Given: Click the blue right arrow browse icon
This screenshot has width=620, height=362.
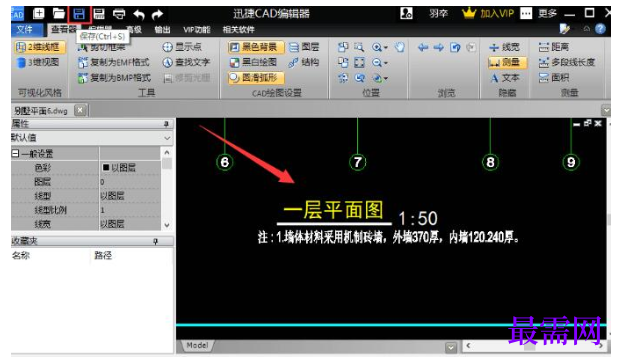Looking at the screenshot, I should pos(439,47).
